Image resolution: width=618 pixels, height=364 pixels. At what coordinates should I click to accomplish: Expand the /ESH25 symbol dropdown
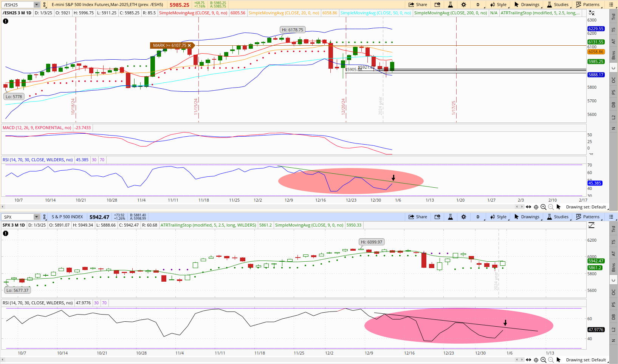click(37, 5)
